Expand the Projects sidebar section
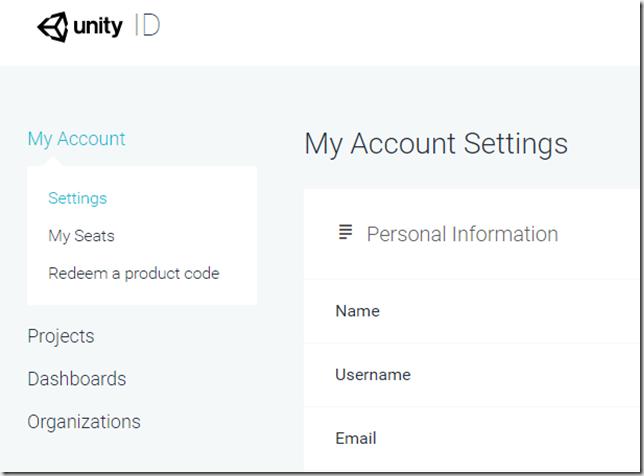This screenshot has width=644, height=476. pyautogui.click(x=61, y=336)
